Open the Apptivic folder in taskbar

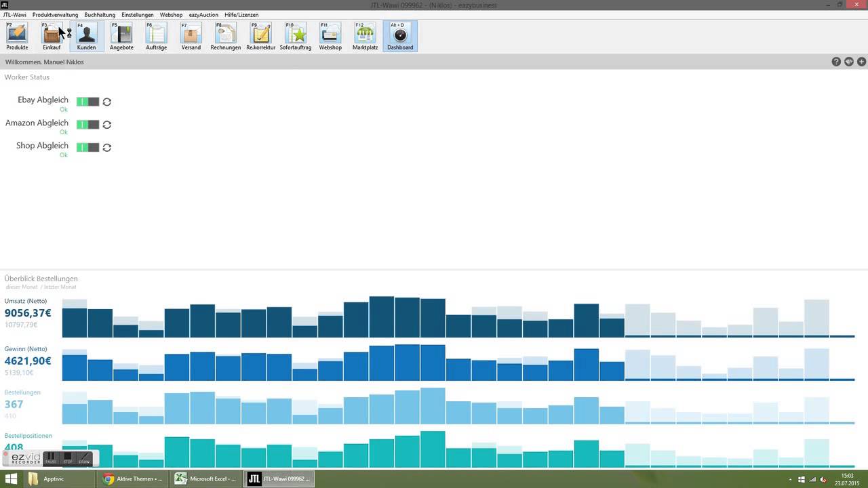pos(60,479)
